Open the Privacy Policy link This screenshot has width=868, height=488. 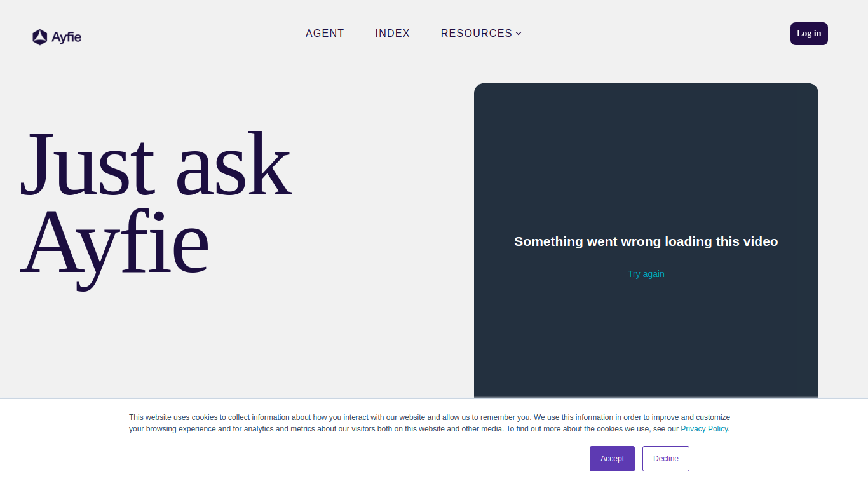click(x=704, y=429)
